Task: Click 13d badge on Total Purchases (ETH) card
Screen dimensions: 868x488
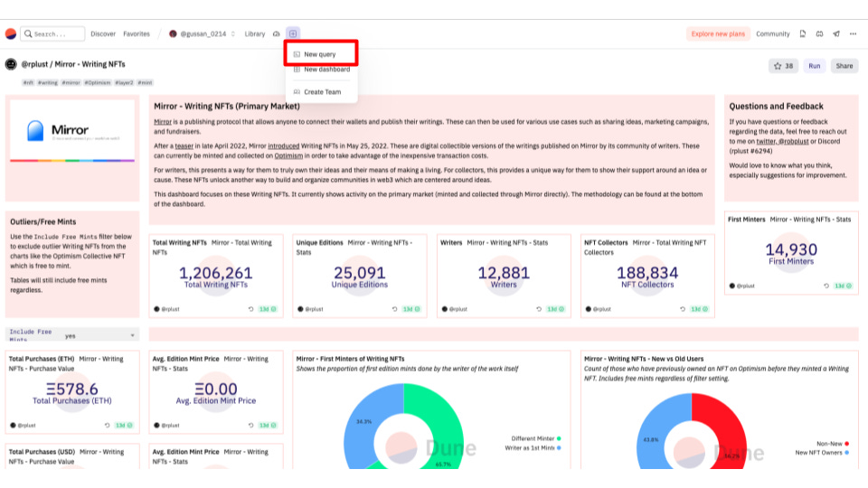Action: (x=124, y=426)
